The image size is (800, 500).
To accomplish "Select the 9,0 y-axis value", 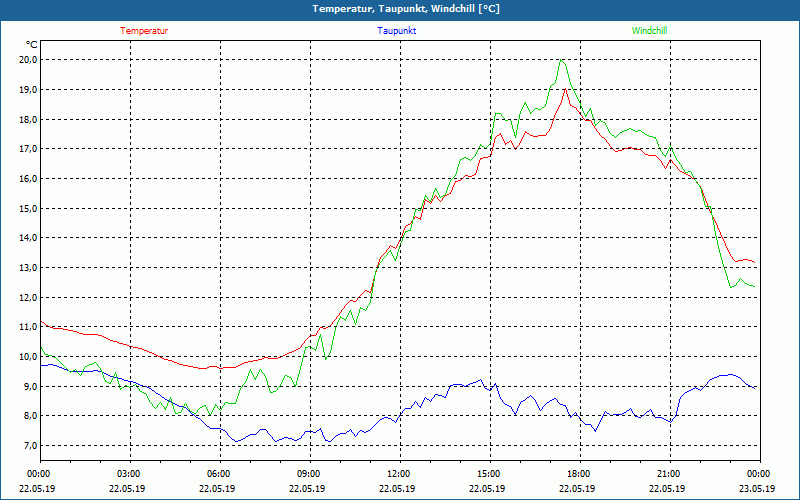I will point(31,386).
